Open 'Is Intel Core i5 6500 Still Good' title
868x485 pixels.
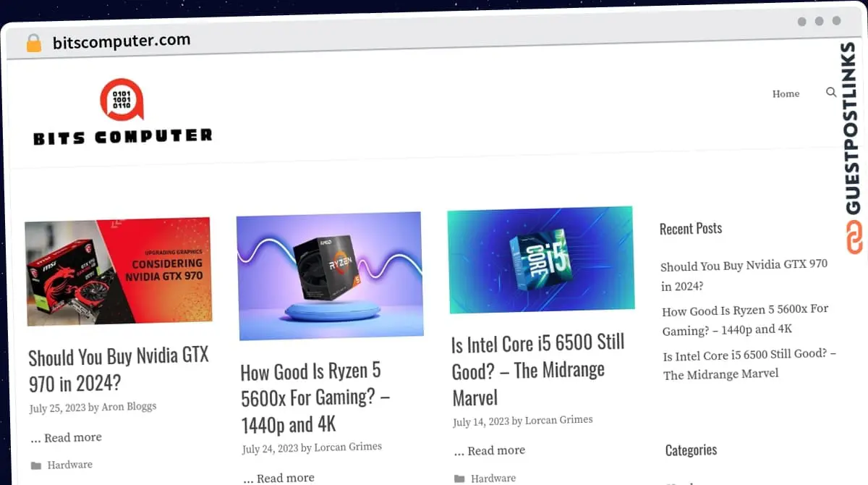coord(537,370)
